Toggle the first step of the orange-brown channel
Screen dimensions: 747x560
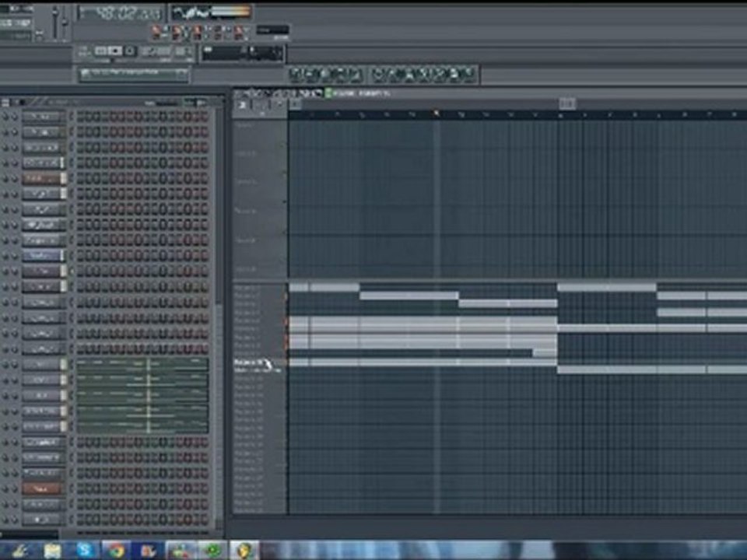pyautogui.click(x=80, y=179)
